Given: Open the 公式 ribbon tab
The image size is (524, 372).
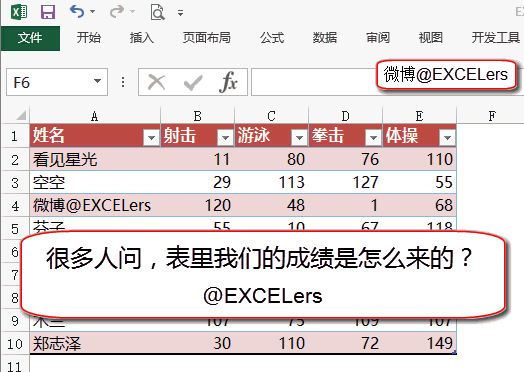Looking at the screenshot, I should [x=272, y=37].
